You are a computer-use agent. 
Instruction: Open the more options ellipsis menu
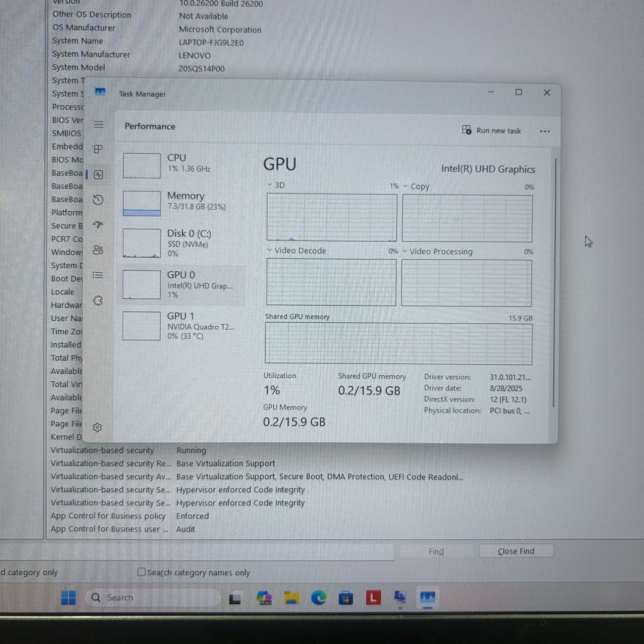(545, 131)
